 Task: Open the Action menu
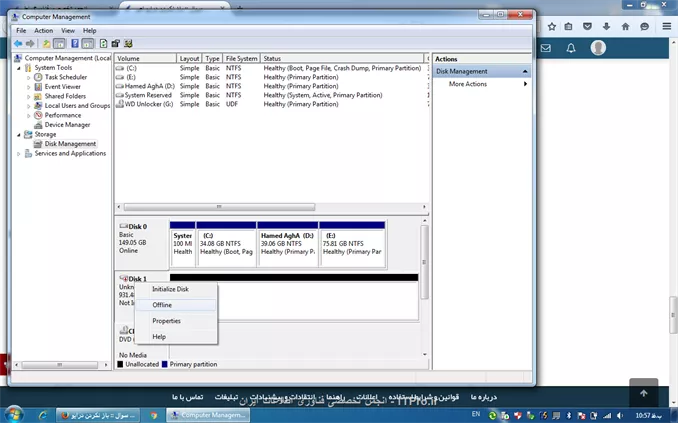tap(44, 31)
